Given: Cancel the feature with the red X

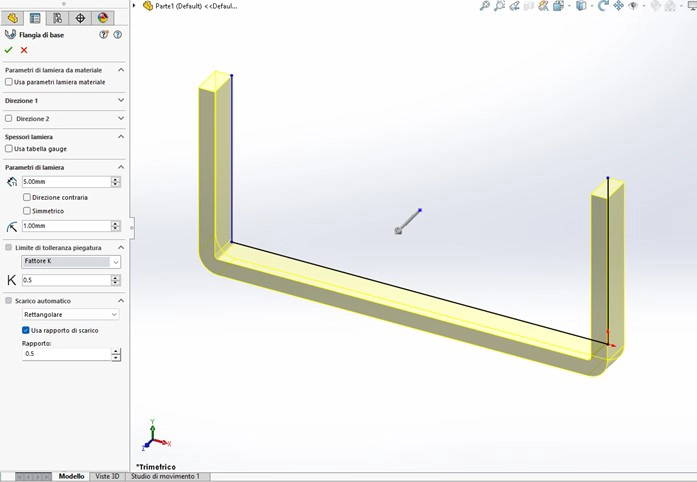Looking at the screenshot, I should click(24, 50).
